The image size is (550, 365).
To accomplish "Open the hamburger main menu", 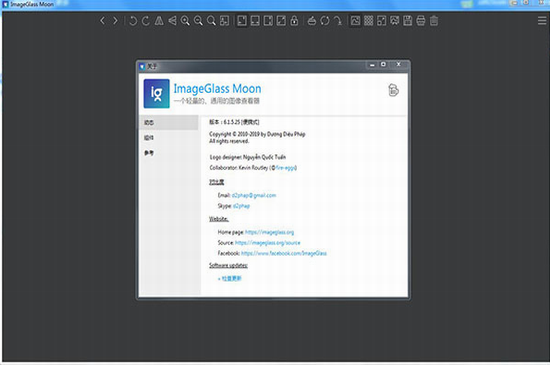I will (542, 21).
